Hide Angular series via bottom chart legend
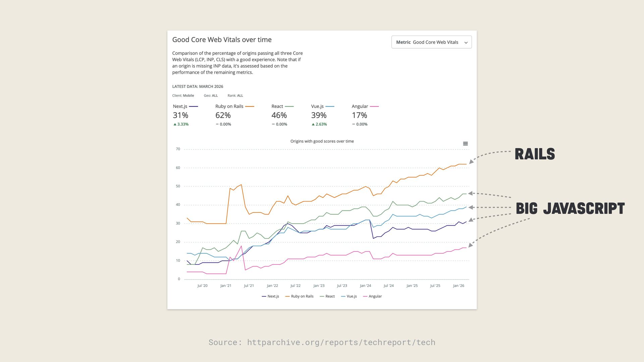Screen dimensions: 644x362 372,296
